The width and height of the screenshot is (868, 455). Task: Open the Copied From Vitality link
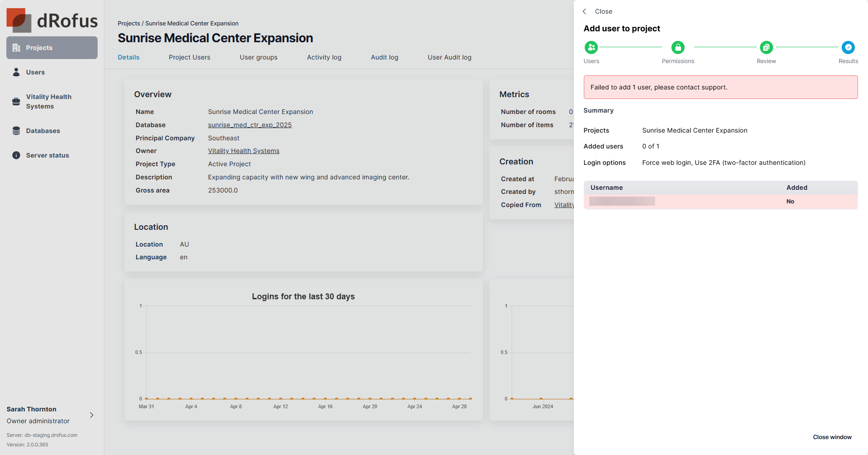point(564,205)
